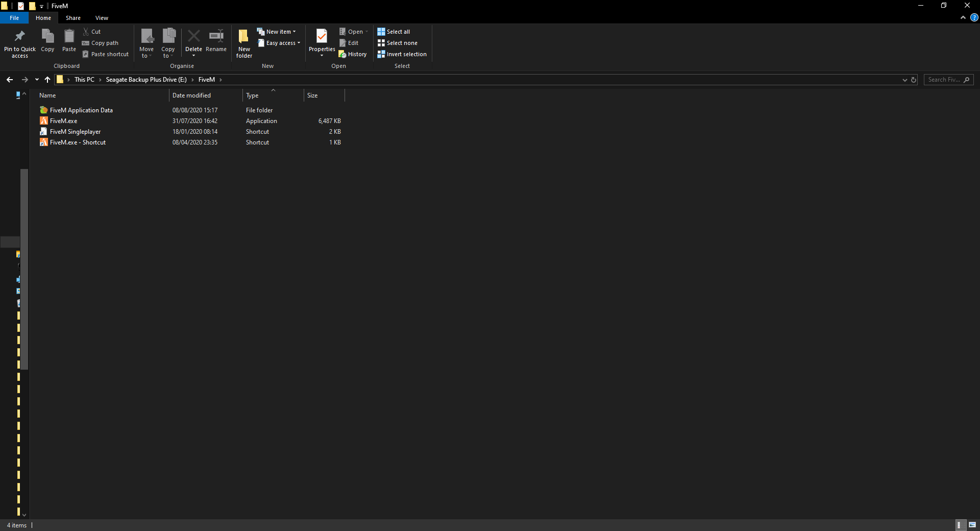This screenshot has width=980, height=531.
Task: Expand the Open button dropdown arrow
Action: [x=366, y=32]
